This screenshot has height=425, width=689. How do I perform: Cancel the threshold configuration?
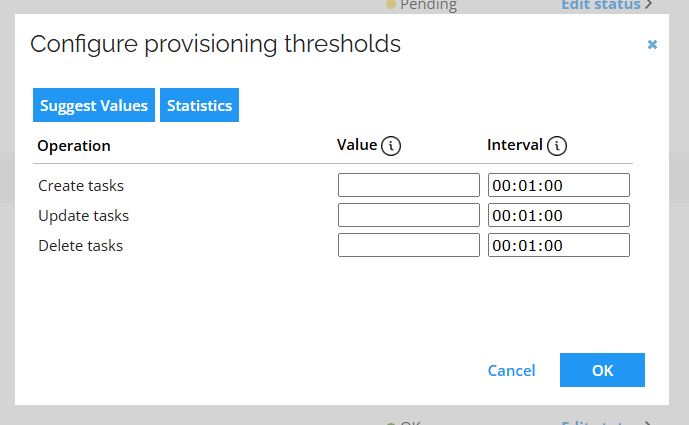[511, 370]
